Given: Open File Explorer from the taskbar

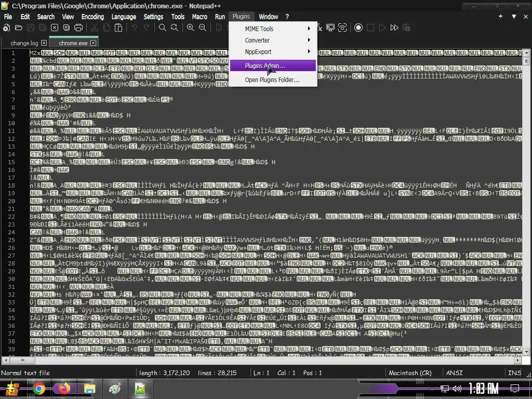Looking at the screenshot, I should click(89, 389).
